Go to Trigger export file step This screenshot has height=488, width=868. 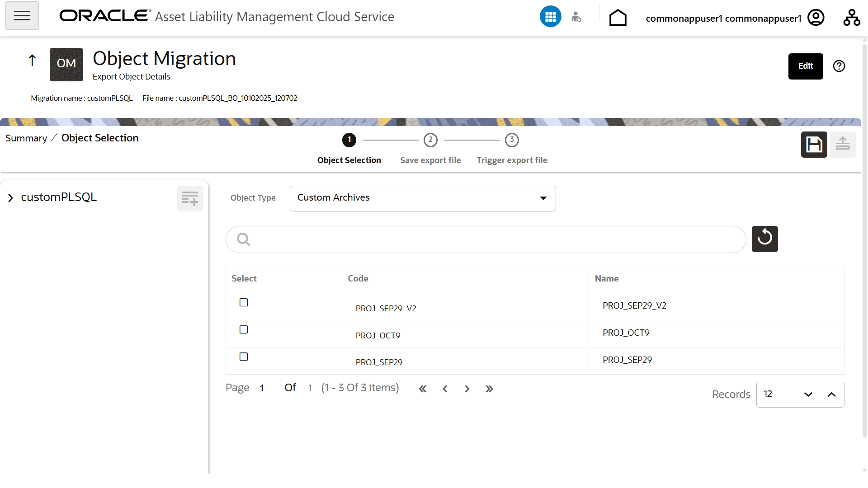click(x=512, y=141)
